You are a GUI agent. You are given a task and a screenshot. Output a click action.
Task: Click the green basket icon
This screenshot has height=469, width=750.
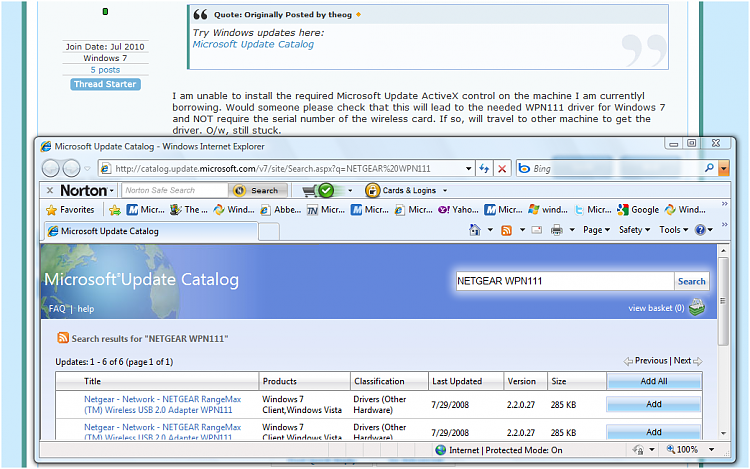pyautogui.click(x=697, y=307)
